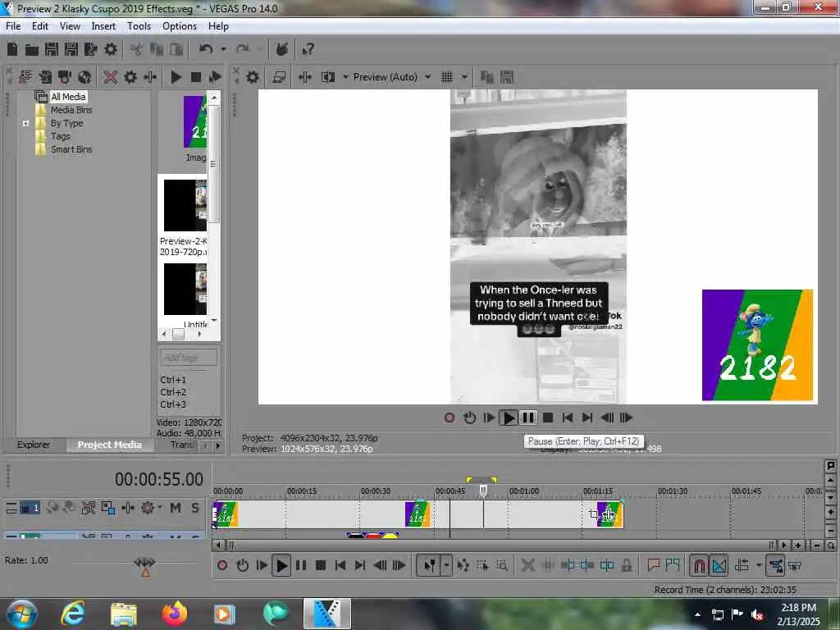Open Auto Ripple mode dropdown arrow
Screen dimensions: 840x630
[759, 565]
